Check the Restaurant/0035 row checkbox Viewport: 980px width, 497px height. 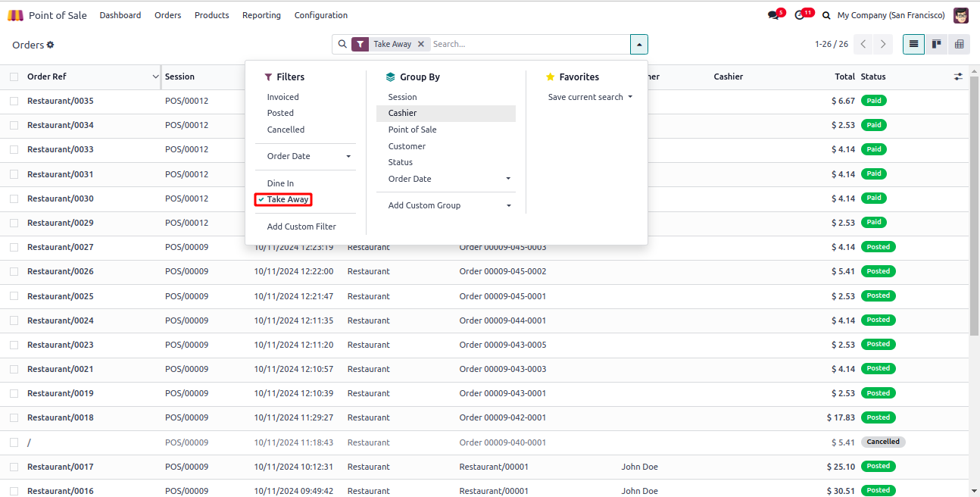click(x=14, y=101)
